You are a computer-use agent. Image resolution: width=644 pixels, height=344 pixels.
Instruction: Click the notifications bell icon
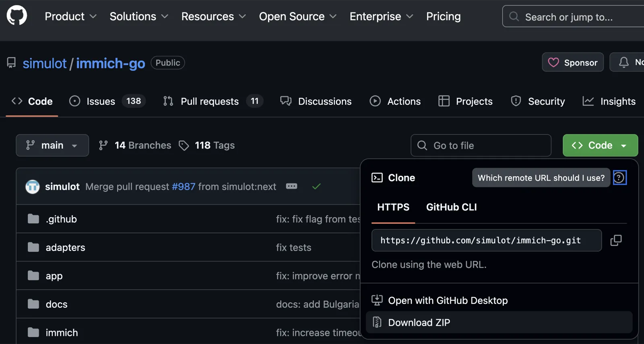(x=624, y=62)
